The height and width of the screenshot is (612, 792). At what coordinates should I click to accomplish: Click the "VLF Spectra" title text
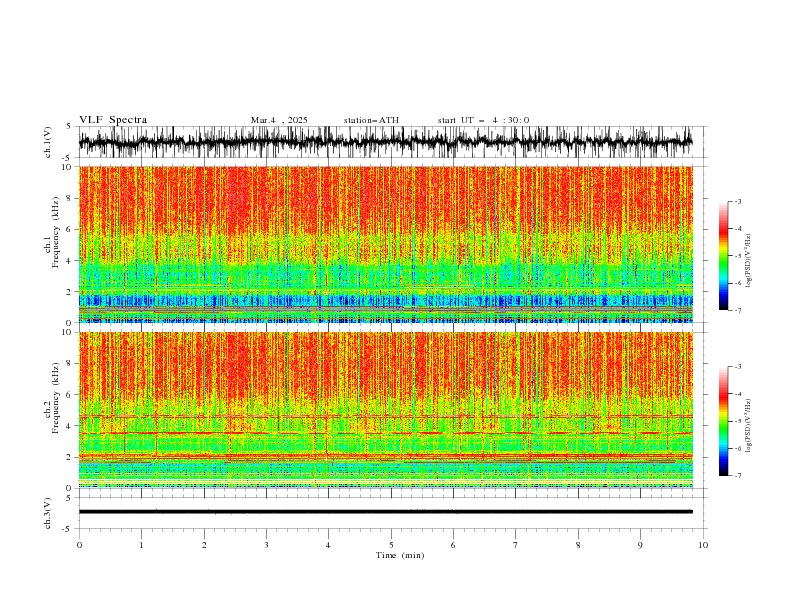pyautogui.click(x=113, y=120)
